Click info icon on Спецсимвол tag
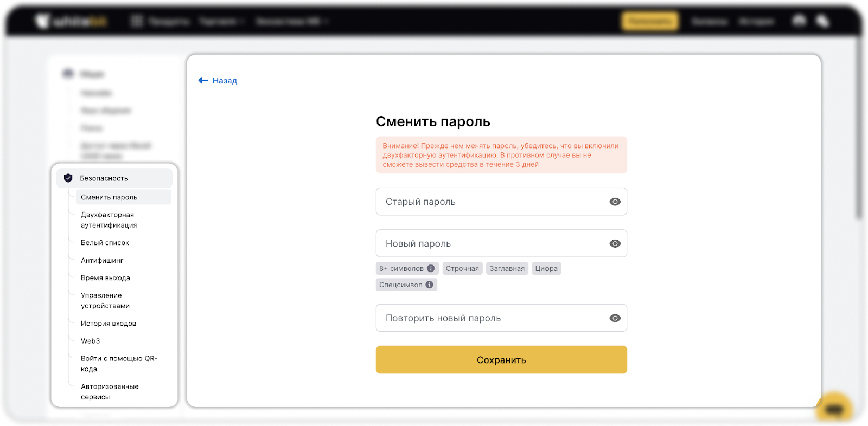This screenshot has height=426, width=868. click(x=429, y=285)
